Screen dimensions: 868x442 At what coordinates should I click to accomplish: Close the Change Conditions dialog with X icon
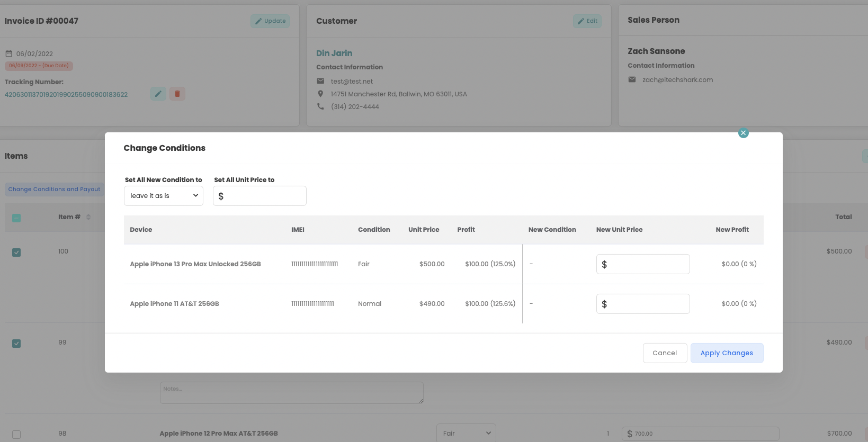pyautogui.click(x=744, y=133)
